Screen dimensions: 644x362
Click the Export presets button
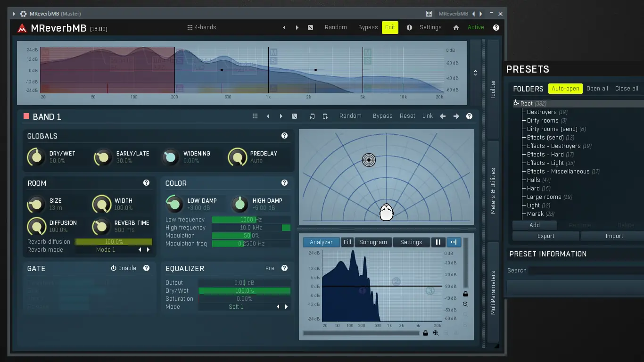click(x=545, y=236)
